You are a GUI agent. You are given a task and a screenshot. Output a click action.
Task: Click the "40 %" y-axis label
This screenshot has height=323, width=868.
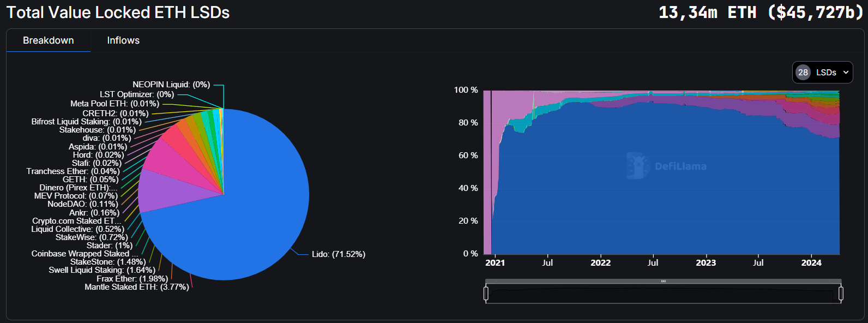pyautogui.click(x=468, y=188)
